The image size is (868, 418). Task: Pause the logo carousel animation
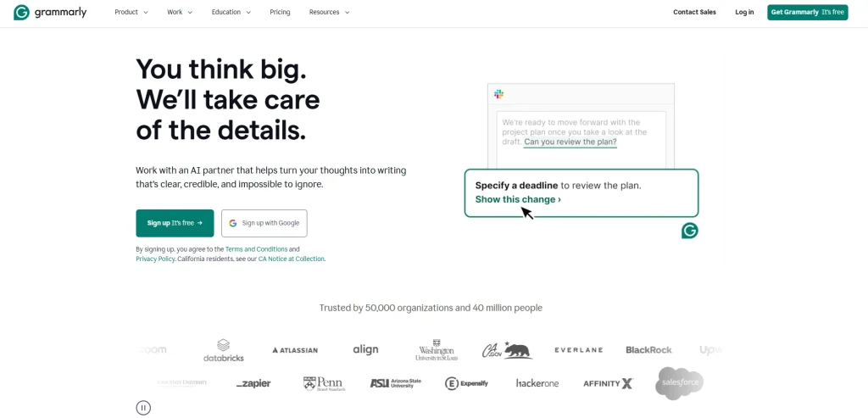coord(143,408)
